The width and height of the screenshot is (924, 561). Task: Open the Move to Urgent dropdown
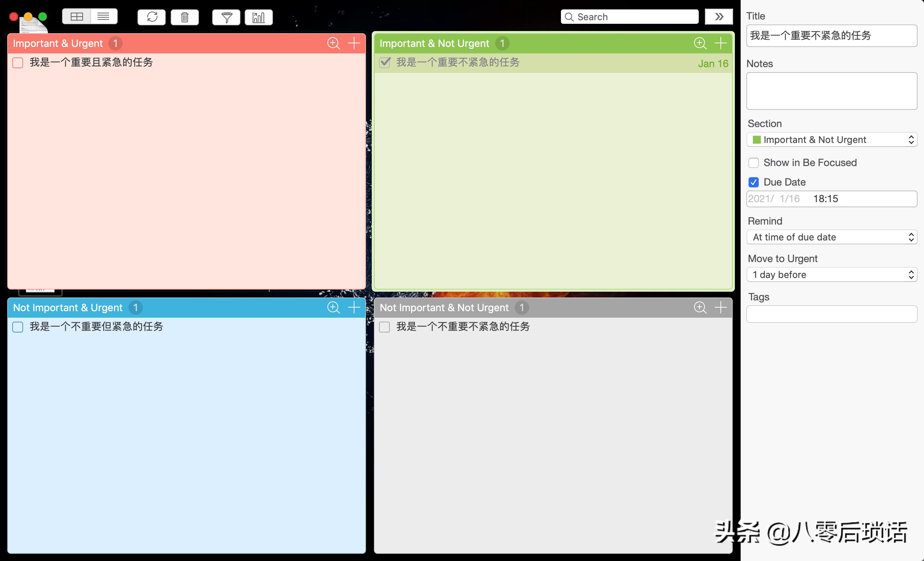[831, 274]
